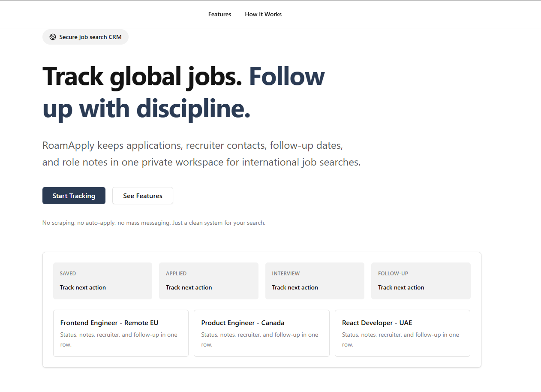Open the INTERVIEW status card

point(315,281)
